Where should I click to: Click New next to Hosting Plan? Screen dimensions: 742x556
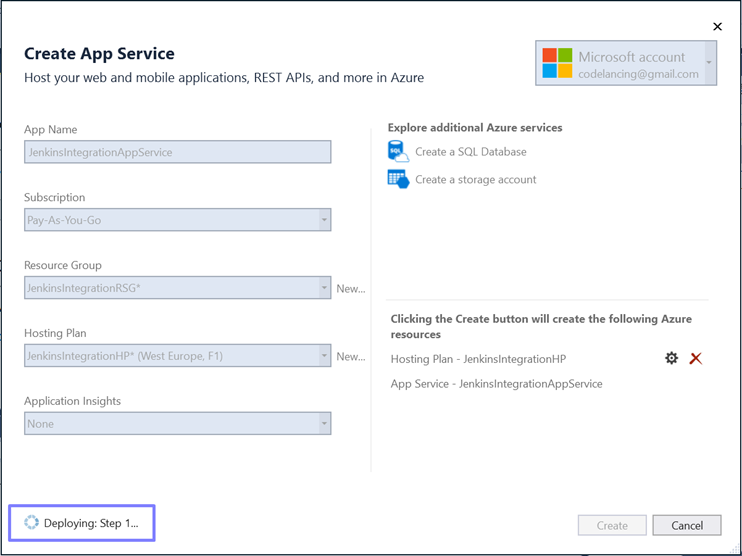click(x=351, y=356)
